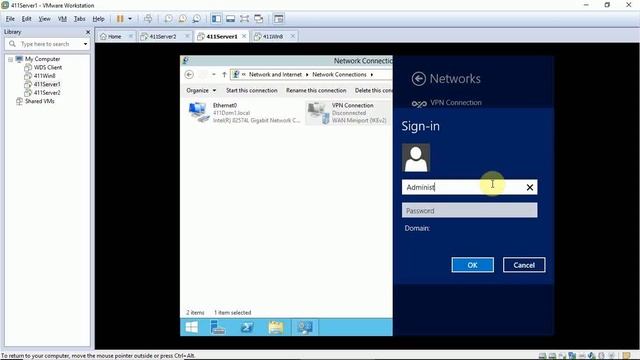Click the message log icon in status bar
The height and width of the screenshot is (360, 640).
coord(627,356)
